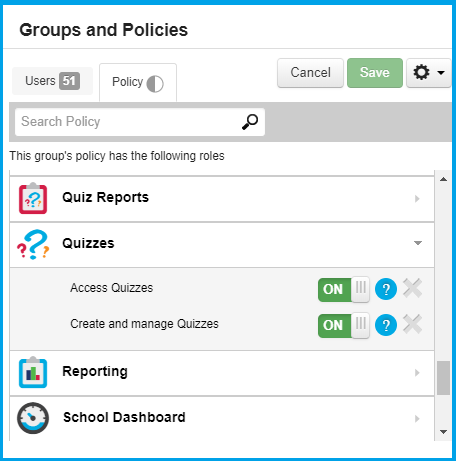This screenshot has width=456, height=461.
Task: Toggle Create and manage Quizzes switch
Action: (344, 325)
